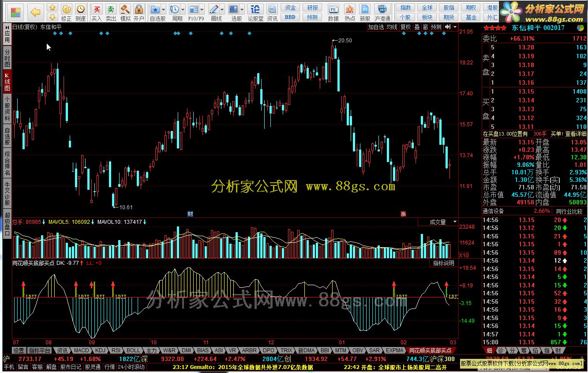Open the 买入 buy icon
Screen dimensions: 588x373
coord(97,12)
